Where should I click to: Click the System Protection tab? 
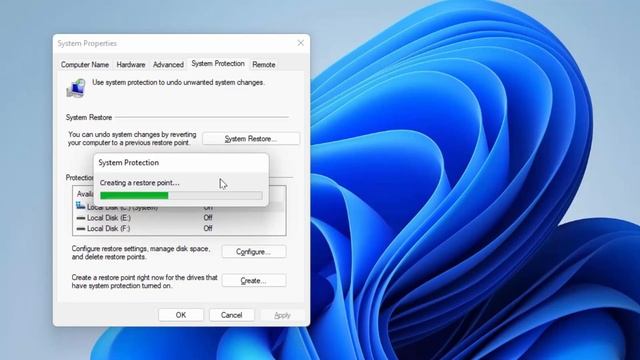point(218,64)
